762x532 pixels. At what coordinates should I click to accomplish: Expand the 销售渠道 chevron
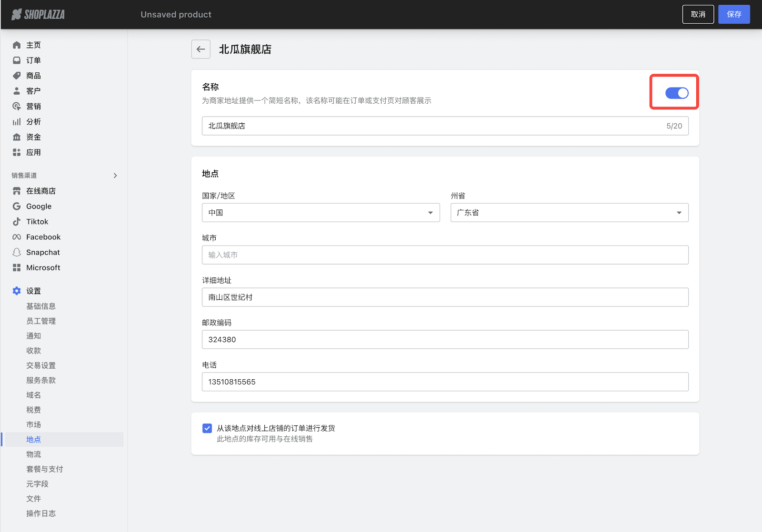click(x=115, y=176)
